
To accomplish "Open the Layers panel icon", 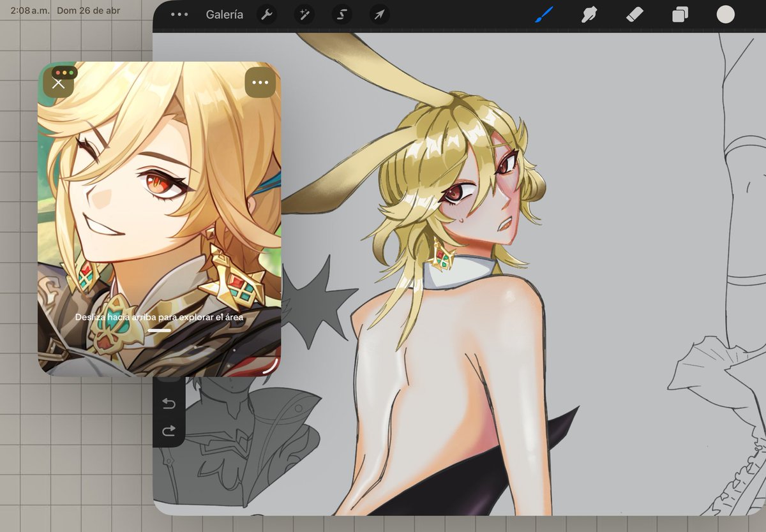I will tap(680, 15).
